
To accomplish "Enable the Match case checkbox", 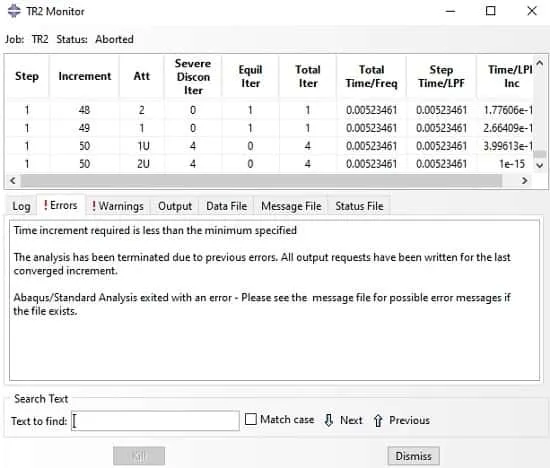I will [250, 419].
